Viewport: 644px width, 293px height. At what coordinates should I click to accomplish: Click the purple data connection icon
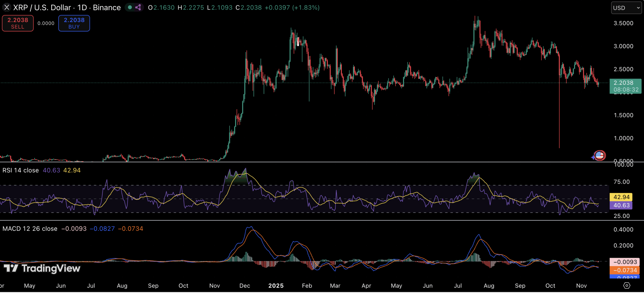click(138, 8)
